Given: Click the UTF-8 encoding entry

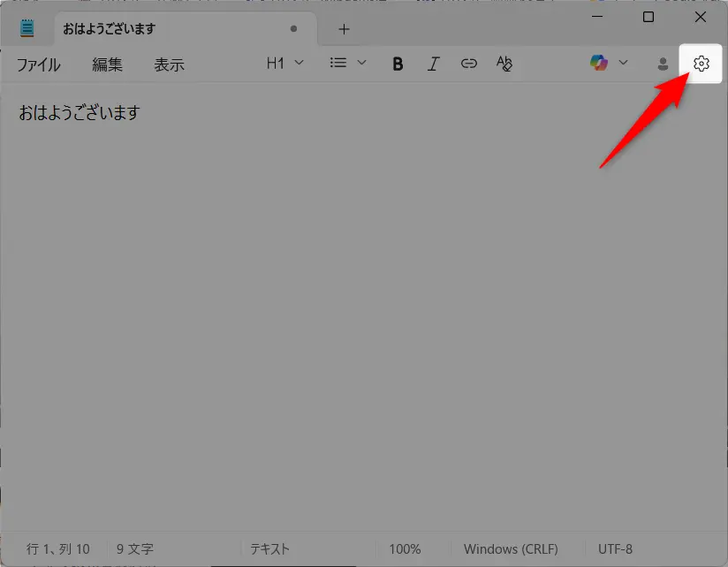Looking at the screenshot, I should click(x=615, y=549).
